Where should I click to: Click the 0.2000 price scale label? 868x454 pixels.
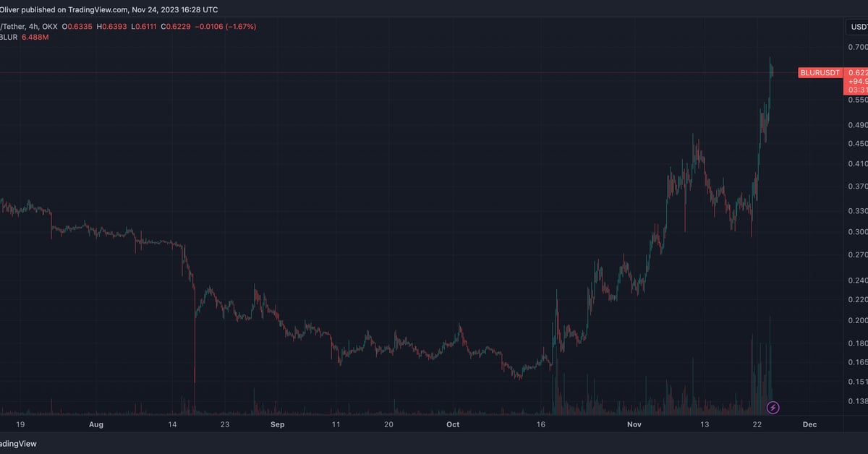point(858,320)
